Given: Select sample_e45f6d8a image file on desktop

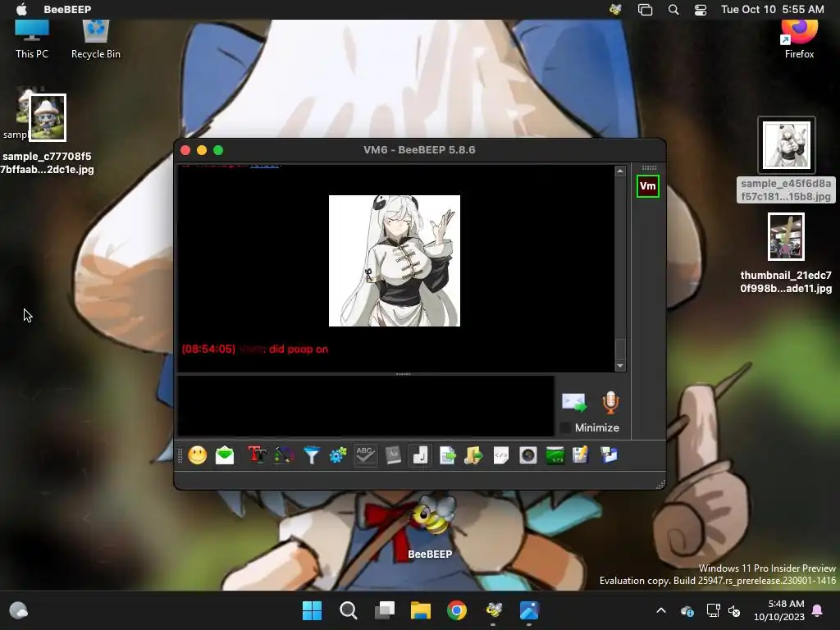Looking at the screenshot, I should coord(786,160).
